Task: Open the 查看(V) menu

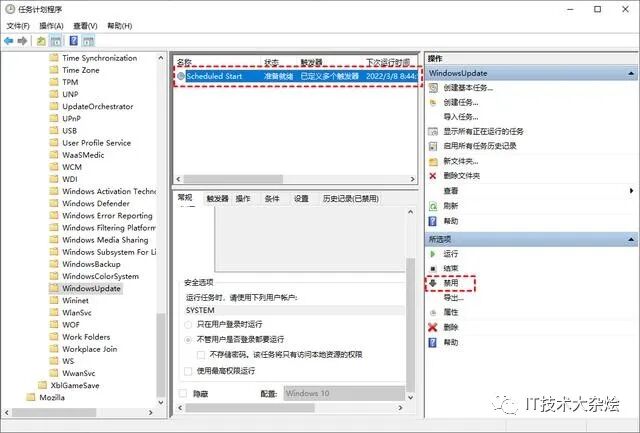Action: point(85,26)
